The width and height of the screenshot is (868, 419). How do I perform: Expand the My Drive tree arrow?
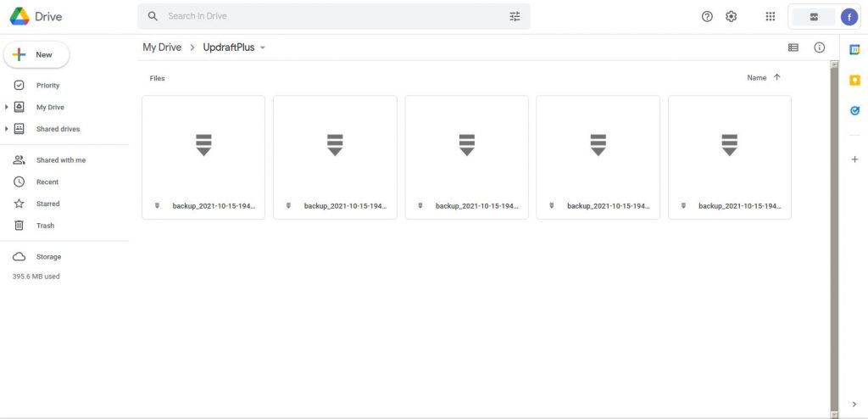coord(7,107)
